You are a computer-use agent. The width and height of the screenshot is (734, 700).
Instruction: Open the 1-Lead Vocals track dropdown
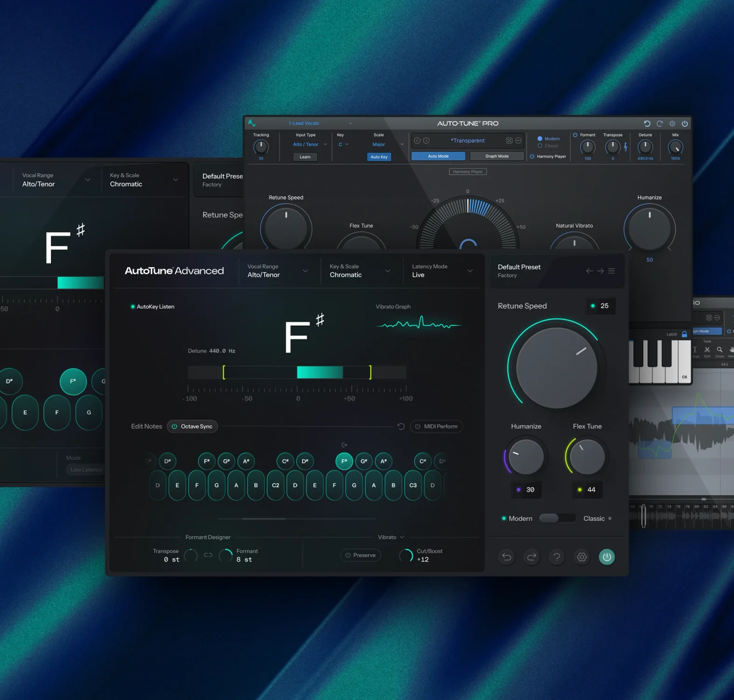tap(320, 123)
